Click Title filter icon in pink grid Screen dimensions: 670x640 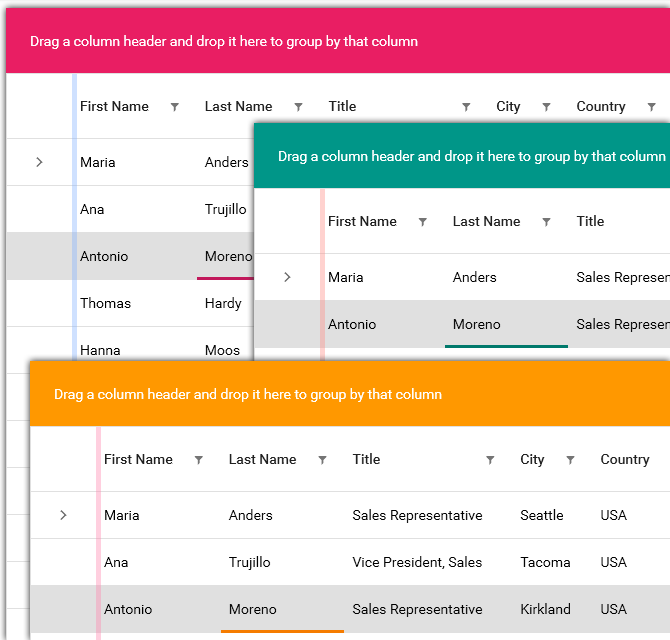pyautogui.click(x=466, y=107)
